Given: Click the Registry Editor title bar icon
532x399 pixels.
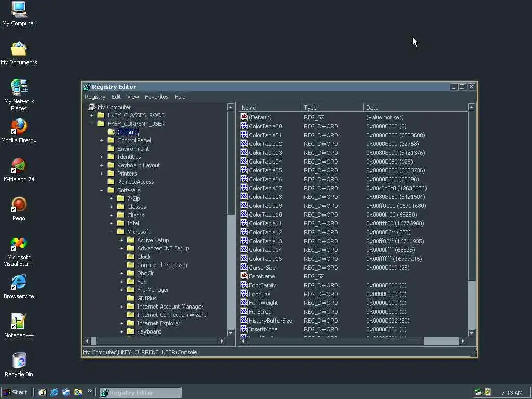Looking at the screenshot, I should 87,87.
